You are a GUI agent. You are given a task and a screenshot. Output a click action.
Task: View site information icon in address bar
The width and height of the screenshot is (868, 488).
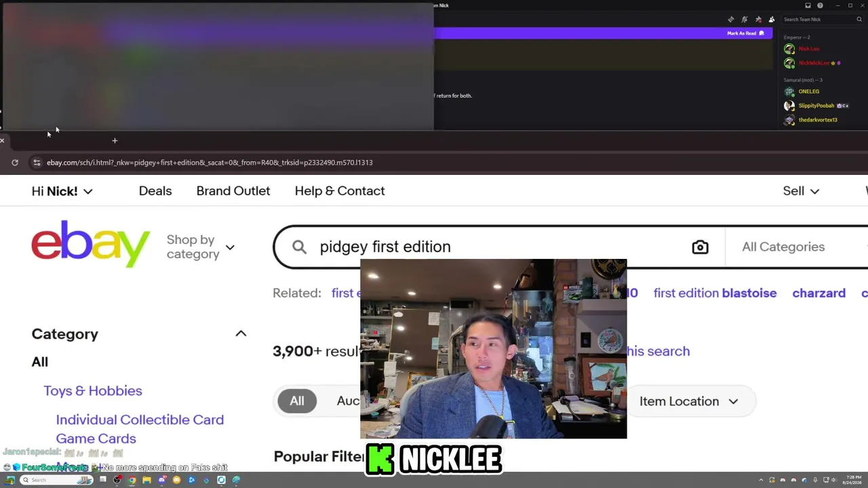click(x=37, y=163)
